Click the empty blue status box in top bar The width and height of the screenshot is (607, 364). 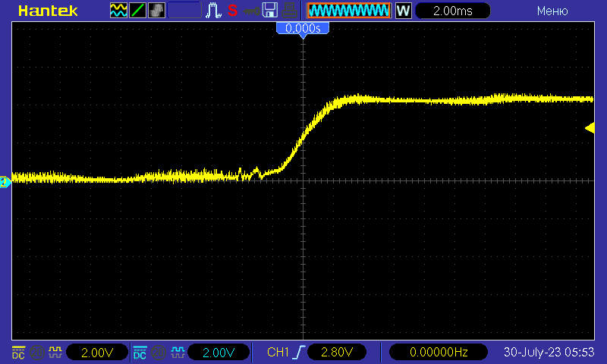click(x=184, y=11)
